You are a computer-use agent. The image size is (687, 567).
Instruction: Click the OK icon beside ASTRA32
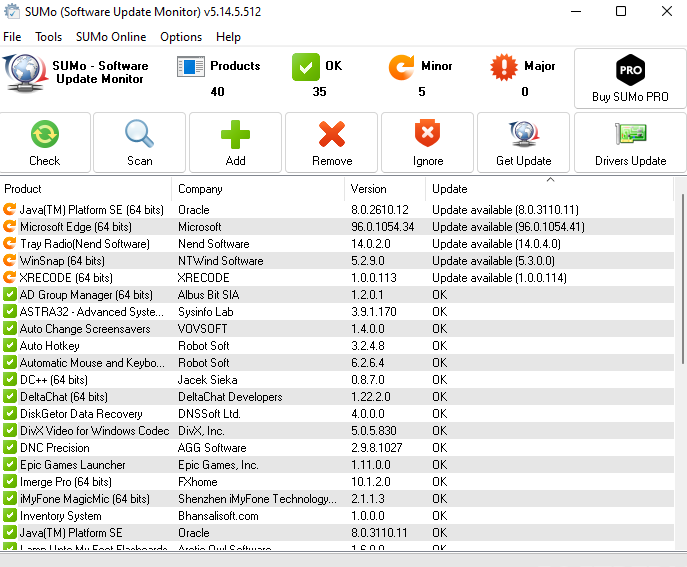(10, 311)
